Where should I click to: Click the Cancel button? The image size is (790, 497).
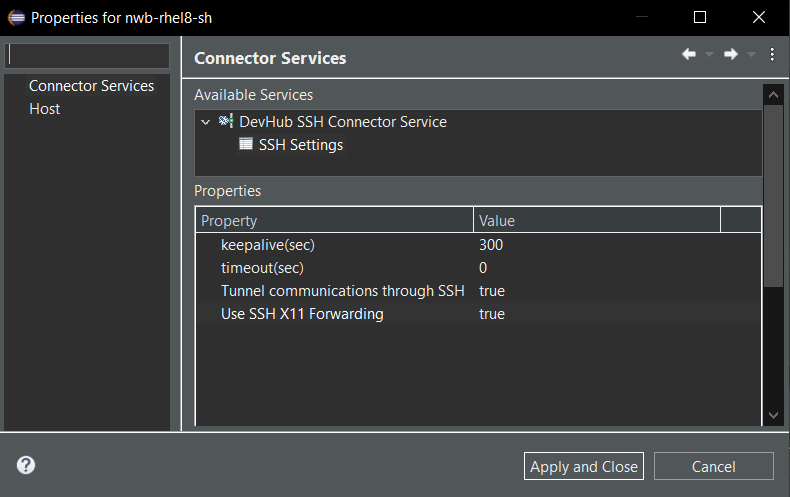713,466
